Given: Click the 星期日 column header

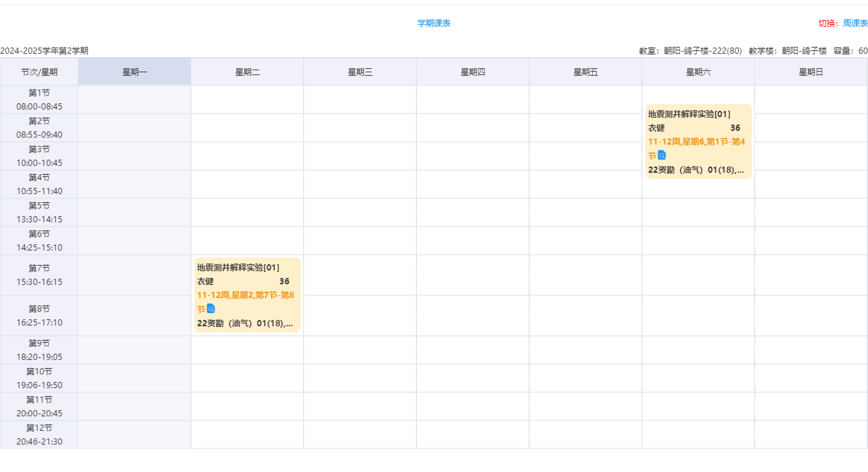Looking at the screenshot, I should [x=811, y=72].
